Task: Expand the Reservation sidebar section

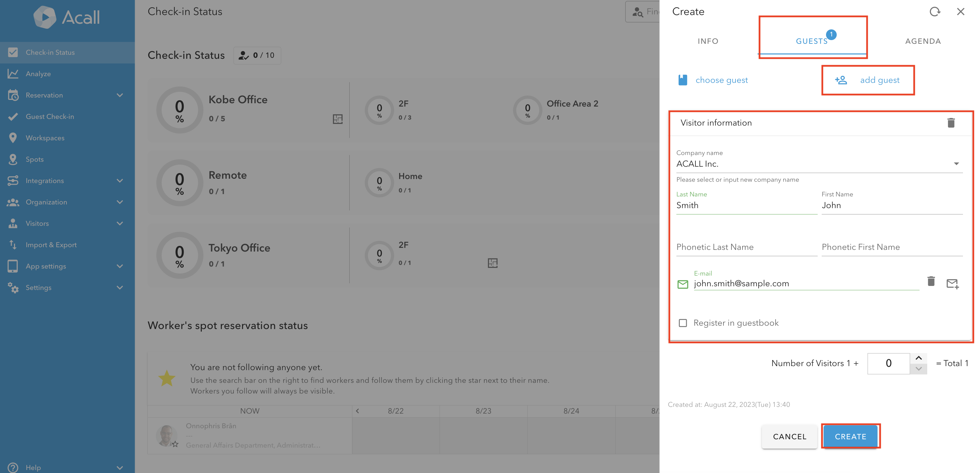Action: point(120,95)
